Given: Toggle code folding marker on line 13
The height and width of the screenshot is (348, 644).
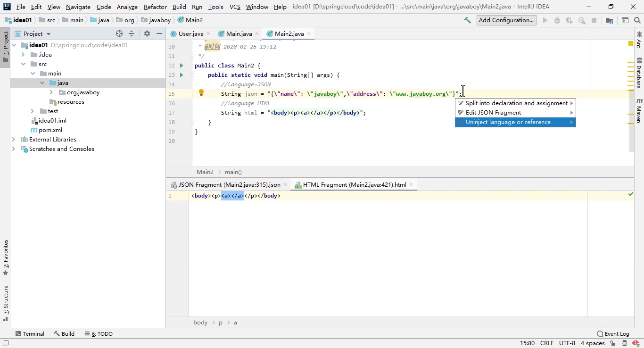Looking at the screenshot, I should coord(192,75).
